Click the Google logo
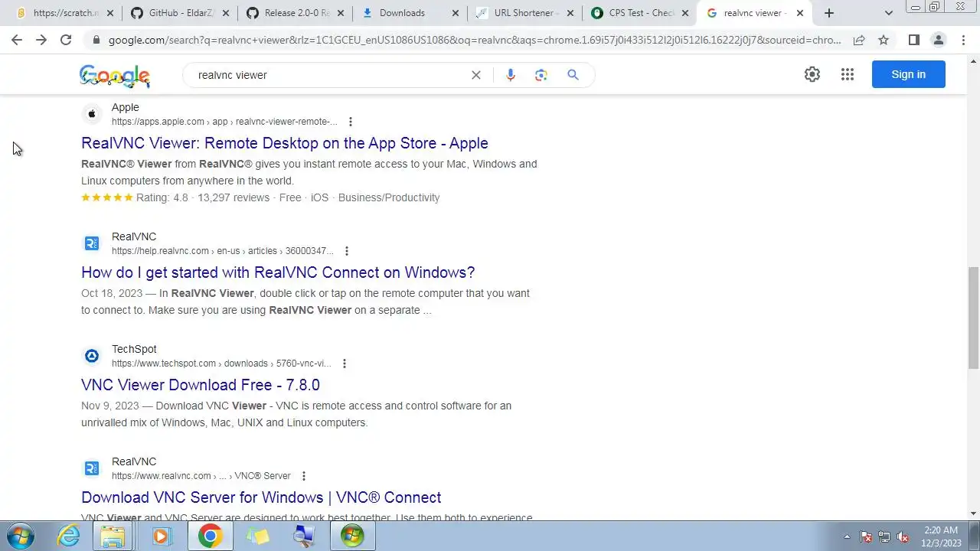980x551 pixels. (x=115, y=75)
